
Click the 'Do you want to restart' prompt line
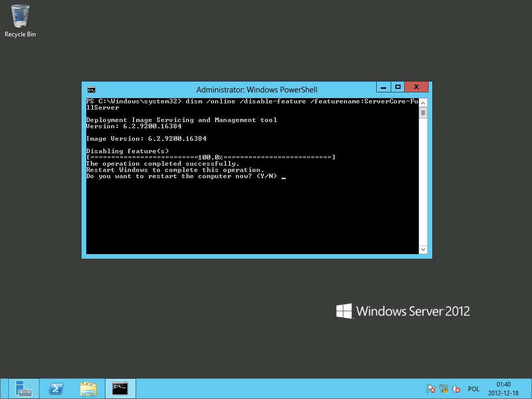(x=181, y=176)
